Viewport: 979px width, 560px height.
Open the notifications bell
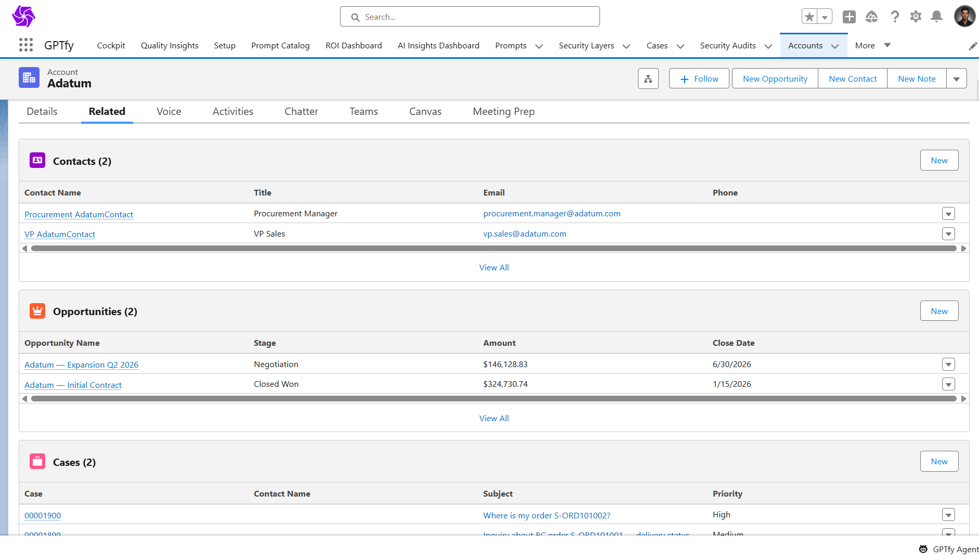coord(936,17)
